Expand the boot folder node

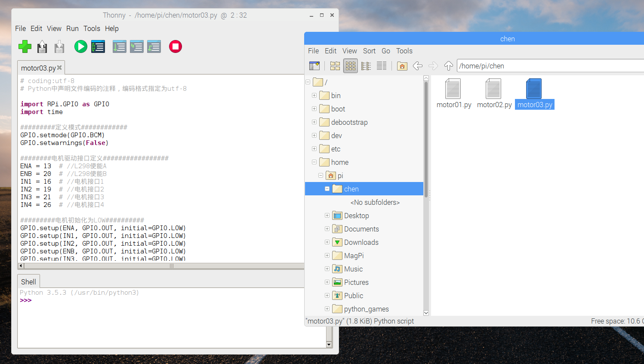(314, 108)
